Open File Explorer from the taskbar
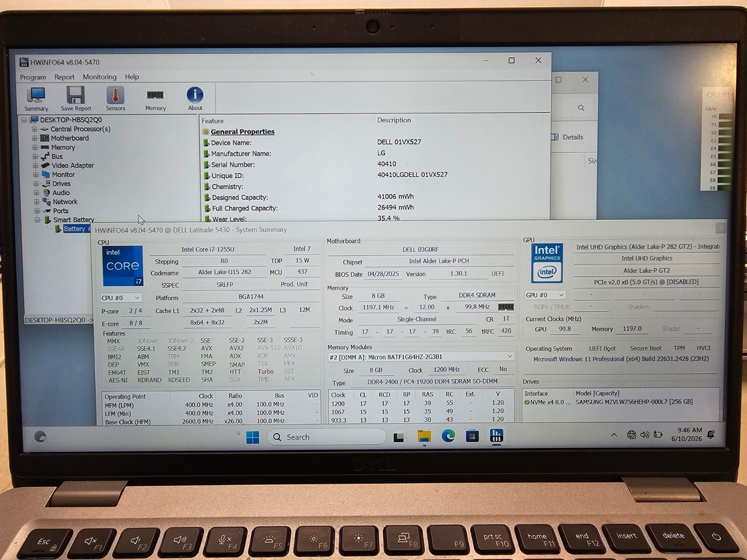 click(424, 437)
